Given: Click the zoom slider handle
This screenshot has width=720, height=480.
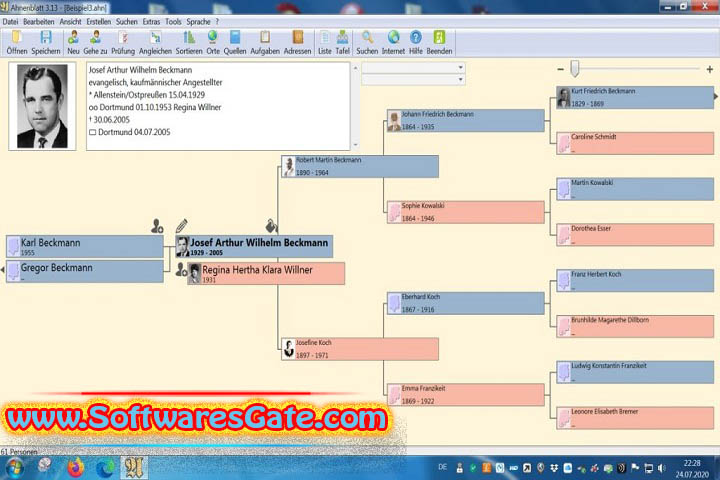Looking at the screenshot, I should tap(574, 69).
